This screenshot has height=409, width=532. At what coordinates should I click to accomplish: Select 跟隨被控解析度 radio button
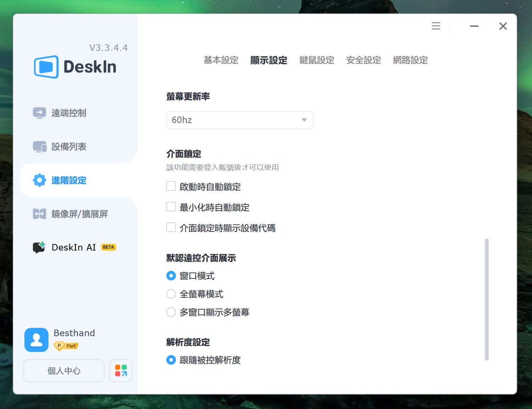click(171, 360)
